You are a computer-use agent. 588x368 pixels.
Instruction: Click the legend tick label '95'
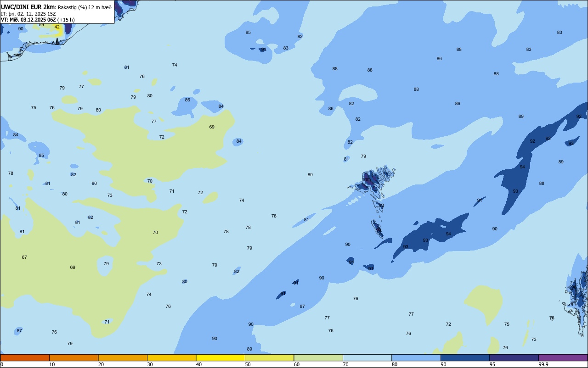tap(492, 364)
